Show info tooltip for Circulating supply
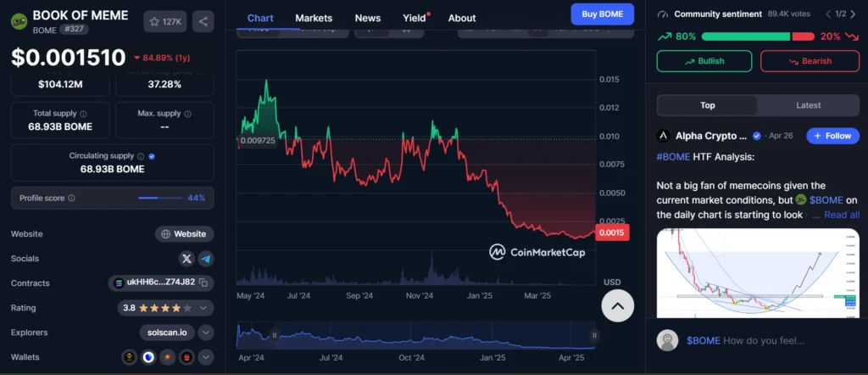This screenshot has width=868, height=375. [x=141, y=156]
